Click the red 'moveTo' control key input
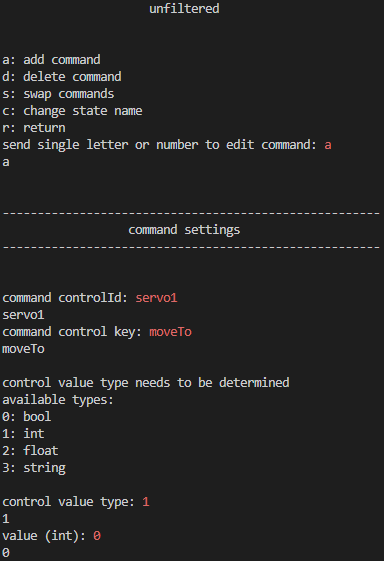This screenshot has width=384, height=561. pyautogui.click(x=170, y=332)
